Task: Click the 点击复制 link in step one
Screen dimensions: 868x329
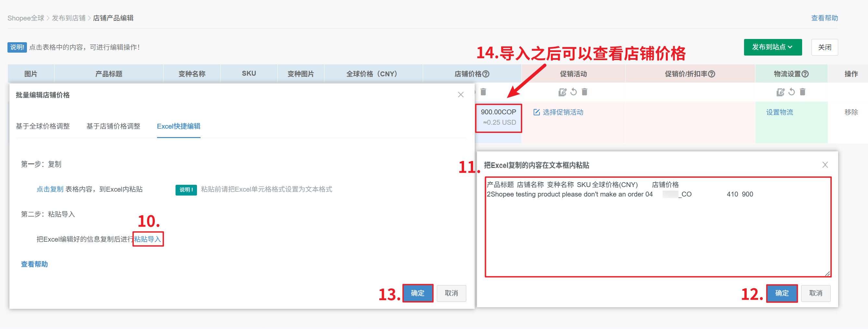Action: (x=50, y=189)
